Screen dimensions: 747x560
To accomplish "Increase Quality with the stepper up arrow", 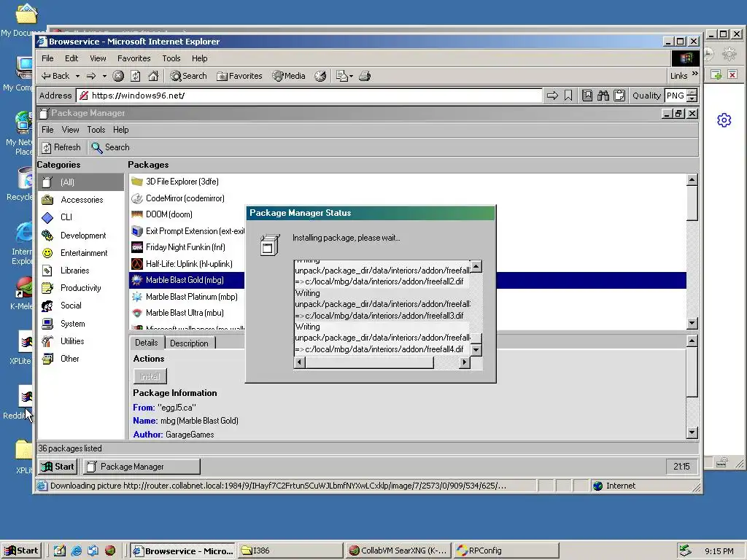I will tap(692, 93).
